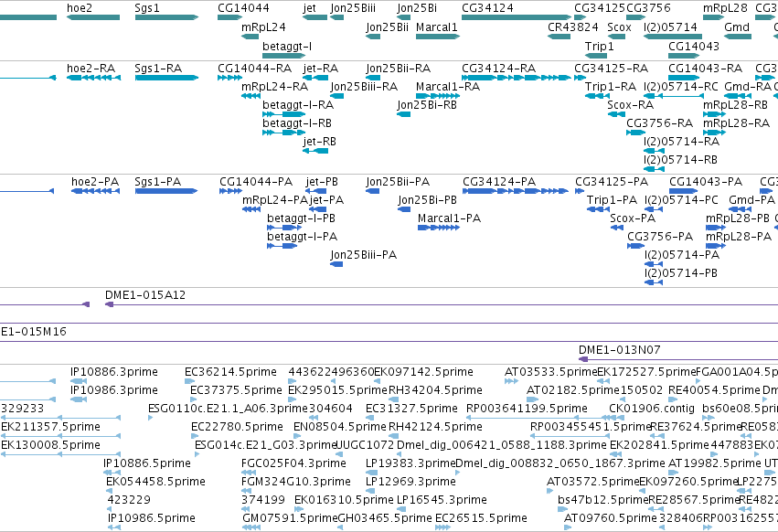This screenshot has width=778, height=532.
Task: Open the CG14044 gene feature in the gene track
Action: coord(229,17)
